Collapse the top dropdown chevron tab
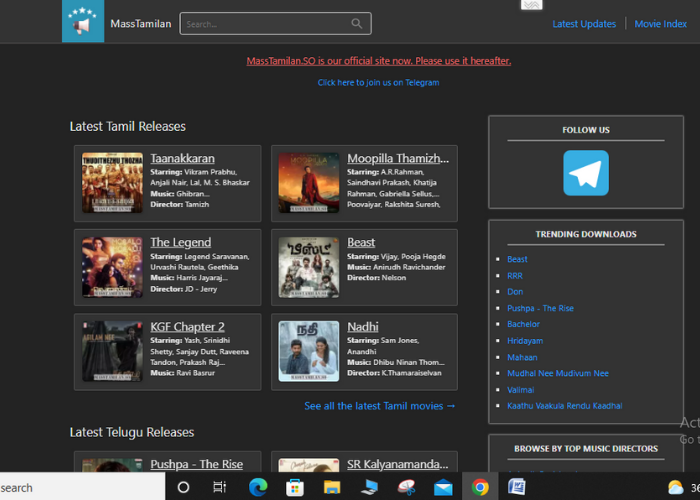The width and height of the screenshot is (700, 500). (531, 4)
